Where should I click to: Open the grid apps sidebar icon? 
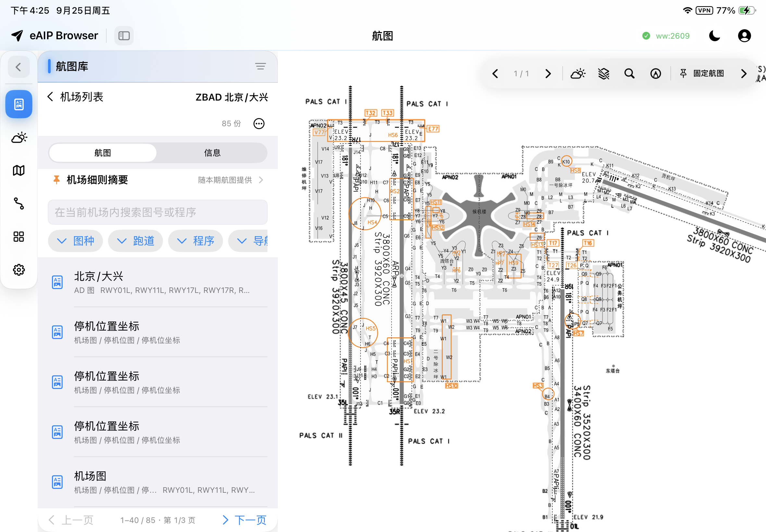pyautogui.click(x=19, y=237)
